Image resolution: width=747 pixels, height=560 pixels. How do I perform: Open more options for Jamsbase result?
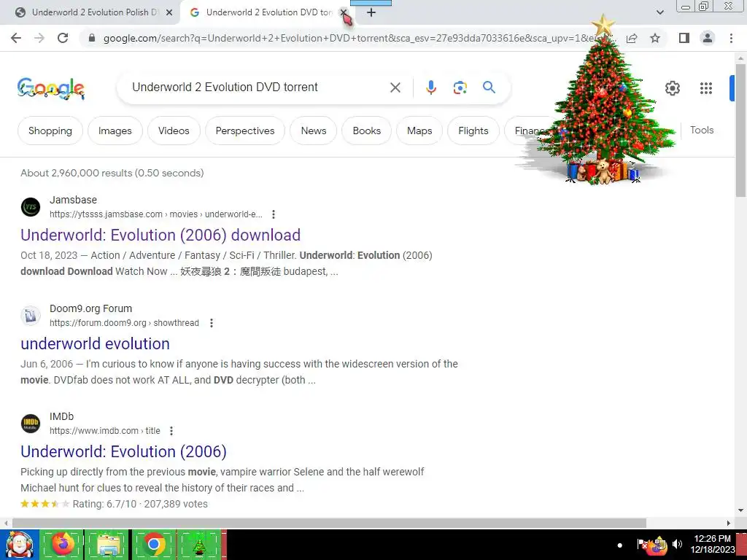click(x=274, y=215)
